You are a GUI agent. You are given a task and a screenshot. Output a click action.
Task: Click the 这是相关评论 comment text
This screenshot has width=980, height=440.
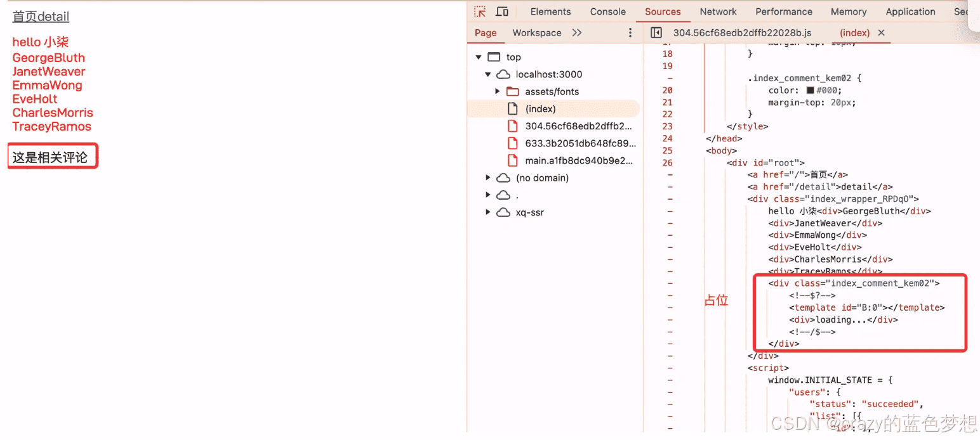point(50,157)
